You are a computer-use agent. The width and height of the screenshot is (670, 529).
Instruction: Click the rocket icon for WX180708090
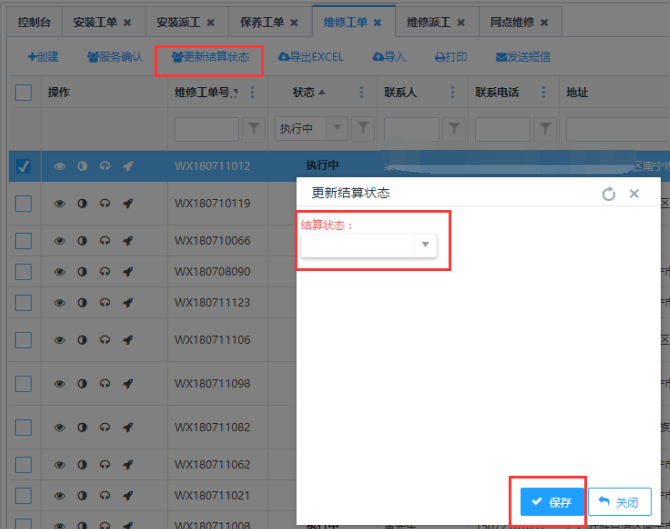[x=127, y=271]
